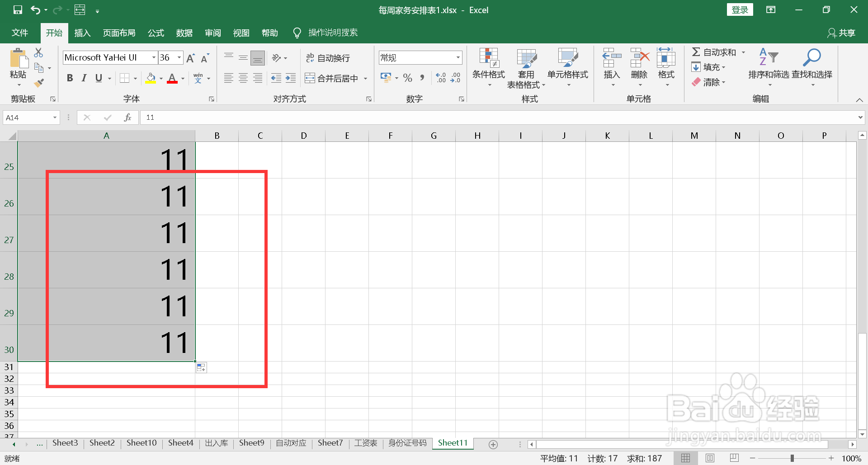Viewport: 868px width, 465px height.
Task: Click the increase decimal places icon
Action: (441, 78)
